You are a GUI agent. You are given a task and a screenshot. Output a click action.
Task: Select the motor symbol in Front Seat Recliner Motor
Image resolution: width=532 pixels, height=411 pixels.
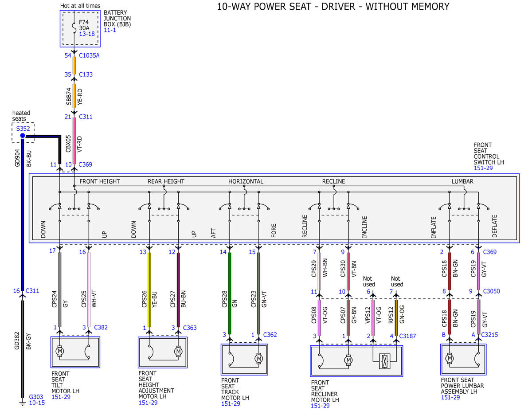coord(348,360)
